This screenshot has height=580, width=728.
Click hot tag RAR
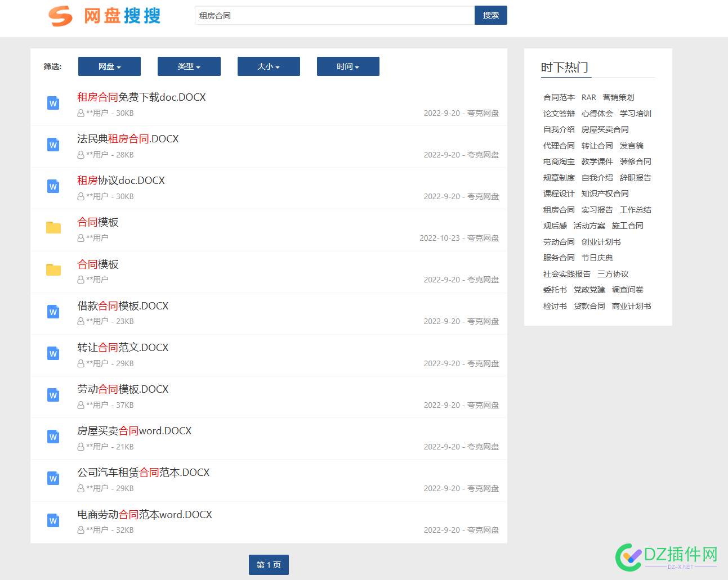(x=589, y=97)
